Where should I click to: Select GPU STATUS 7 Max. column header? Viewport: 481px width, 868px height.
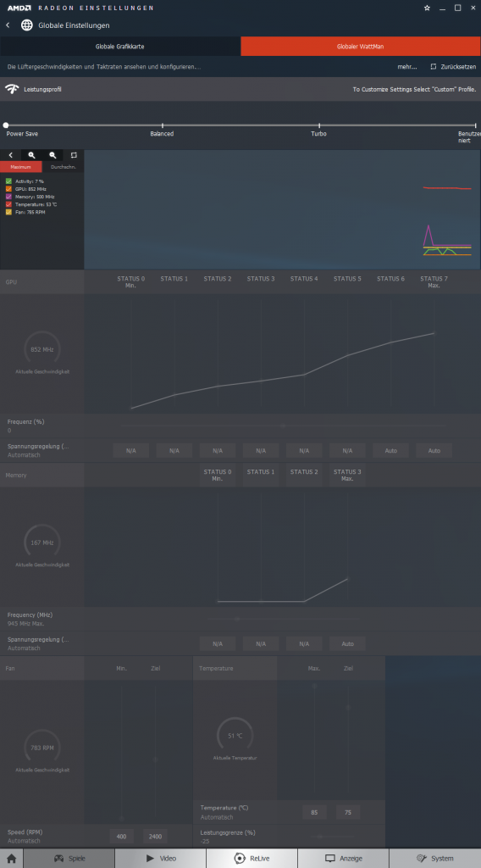pyautogui.click(x=434, y=281)
